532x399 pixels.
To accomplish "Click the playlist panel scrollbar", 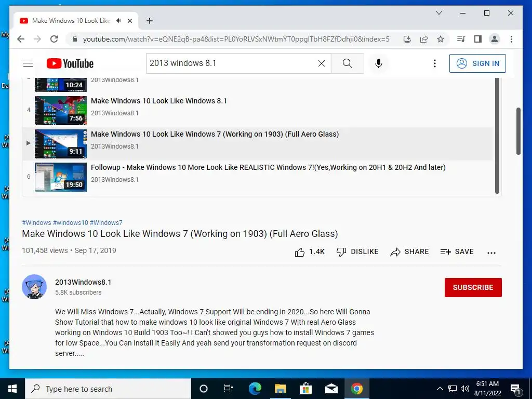I will click(497, 136).
